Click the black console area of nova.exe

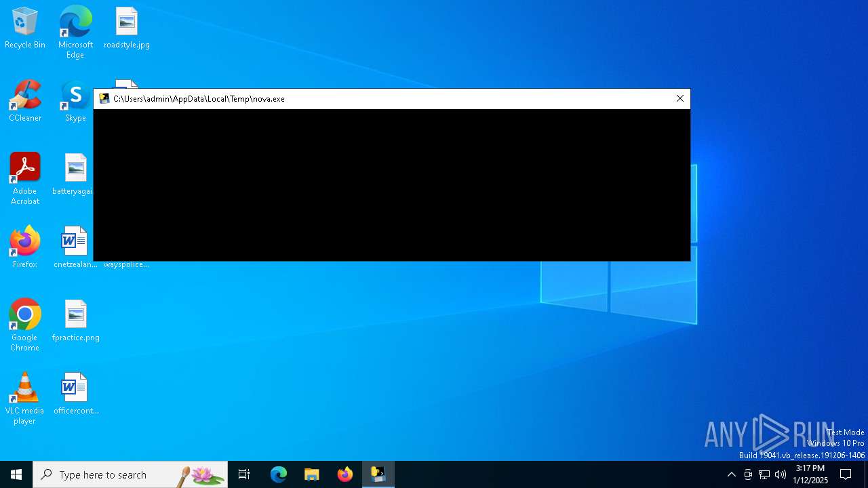point(392,185)
